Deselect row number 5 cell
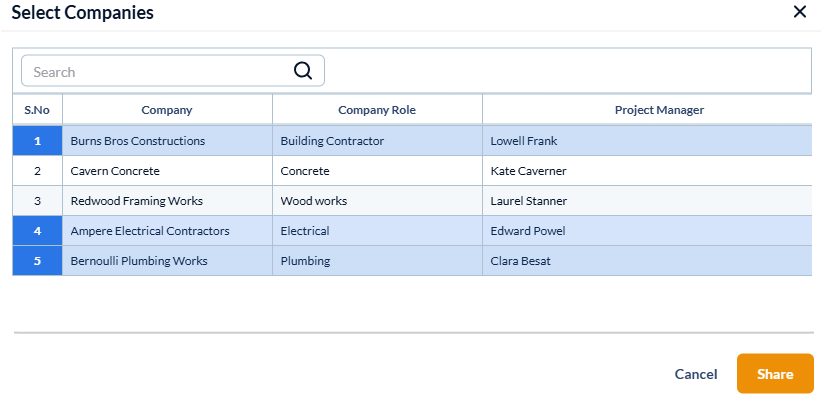Viewport: 821px width, 411px height. (x=37, y=261)
